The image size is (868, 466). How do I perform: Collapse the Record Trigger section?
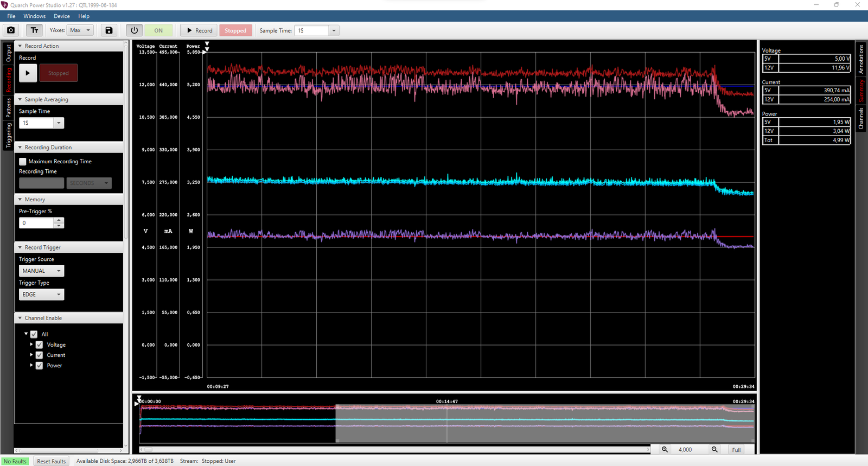tap(20, 247)
